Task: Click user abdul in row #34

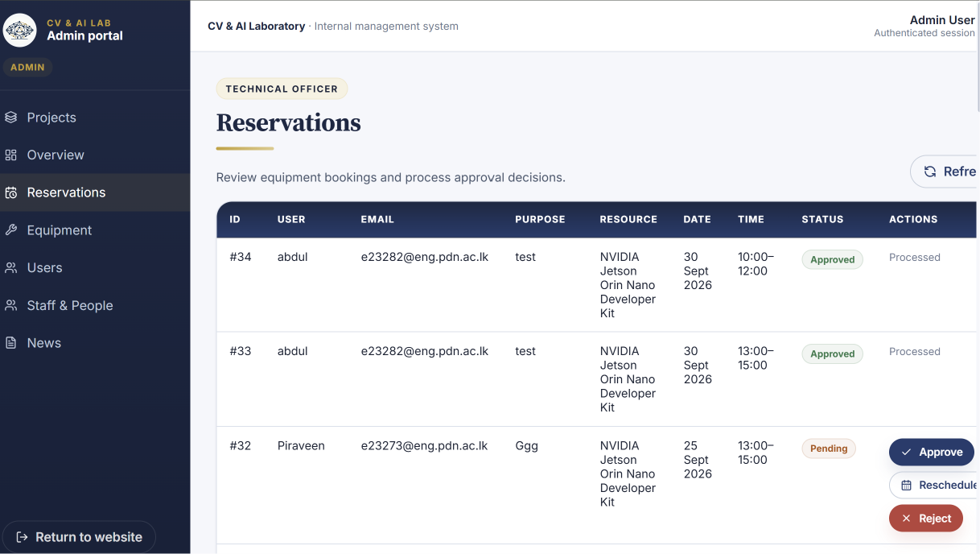Action: [293, 257]
